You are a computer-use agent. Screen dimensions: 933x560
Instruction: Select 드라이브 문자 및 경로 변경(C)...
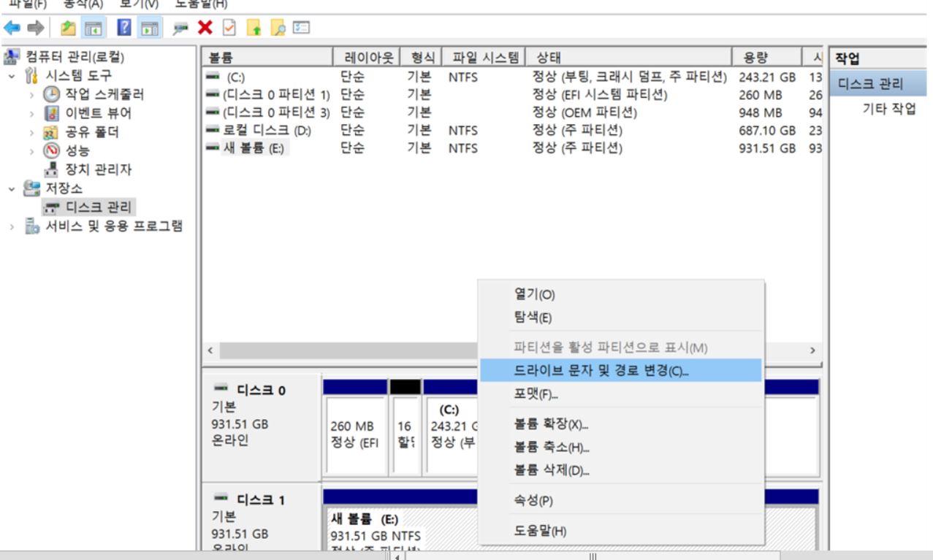point(621,370)
